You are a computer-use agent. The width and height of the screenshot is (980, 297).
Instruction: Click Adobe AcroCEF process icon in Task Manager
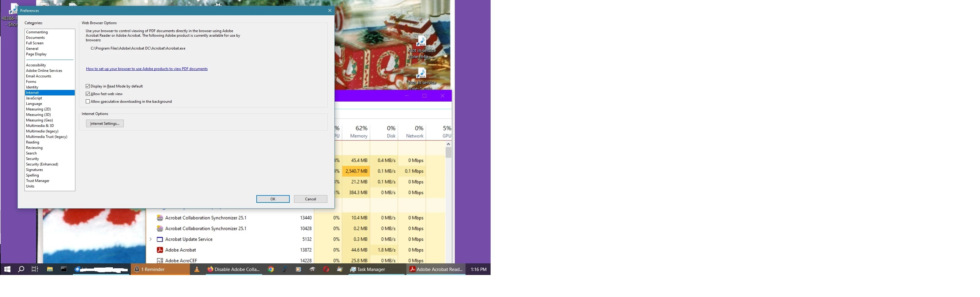click(x=160, y=261)
